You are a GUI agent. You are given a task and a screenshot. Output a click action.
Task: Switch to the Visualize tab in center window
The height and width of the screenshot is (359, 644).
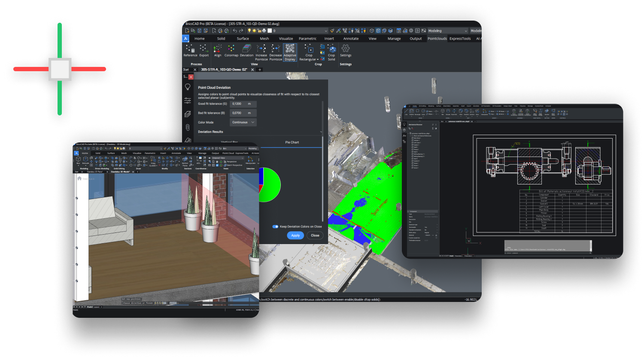[286, 39]
